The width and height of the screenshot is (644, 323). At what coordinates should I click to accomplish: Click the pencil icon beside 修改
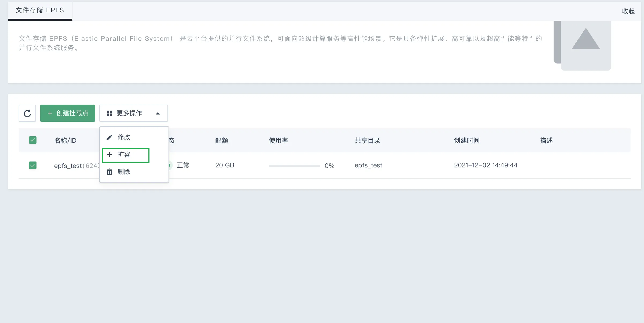(109, 137)
